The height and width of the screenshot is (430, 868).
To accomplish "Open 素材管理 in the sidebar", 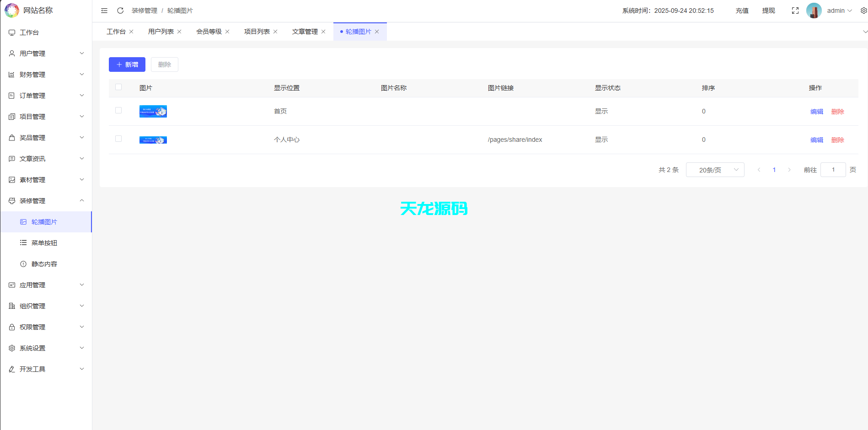I will click(32, 179).
